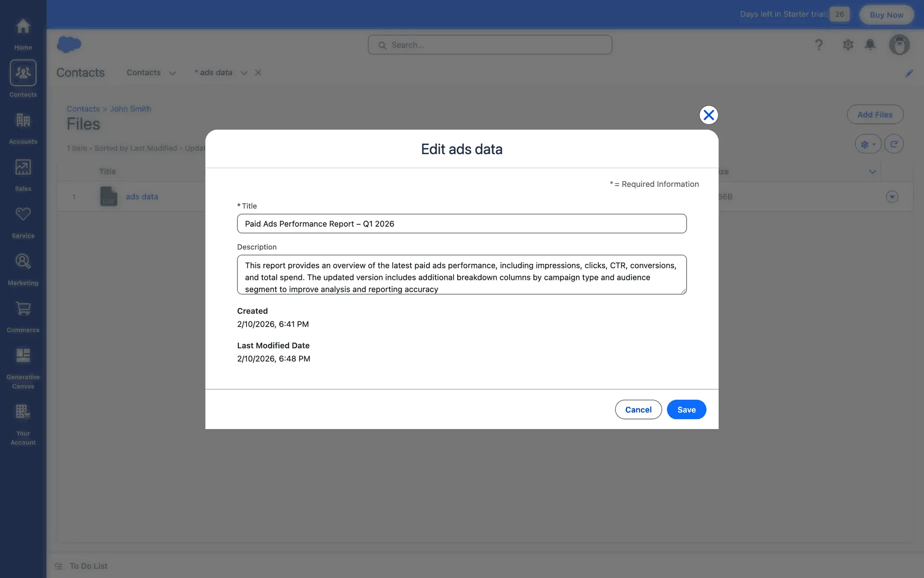Viewport: 924px width, 578px height.
Task: Open row actions dropdown for ads data
Action: 892,197
